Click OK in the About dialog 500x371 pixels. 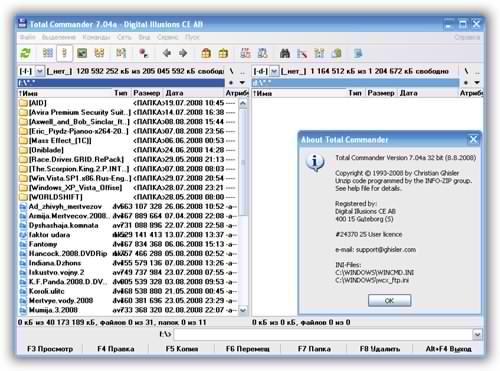click(389, 300)
